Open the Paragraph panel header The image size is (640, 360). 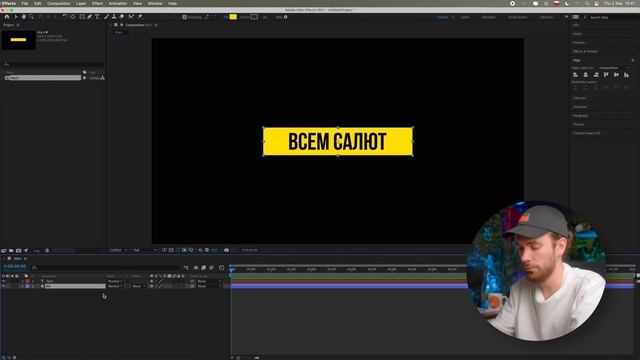tap(580, 116)
